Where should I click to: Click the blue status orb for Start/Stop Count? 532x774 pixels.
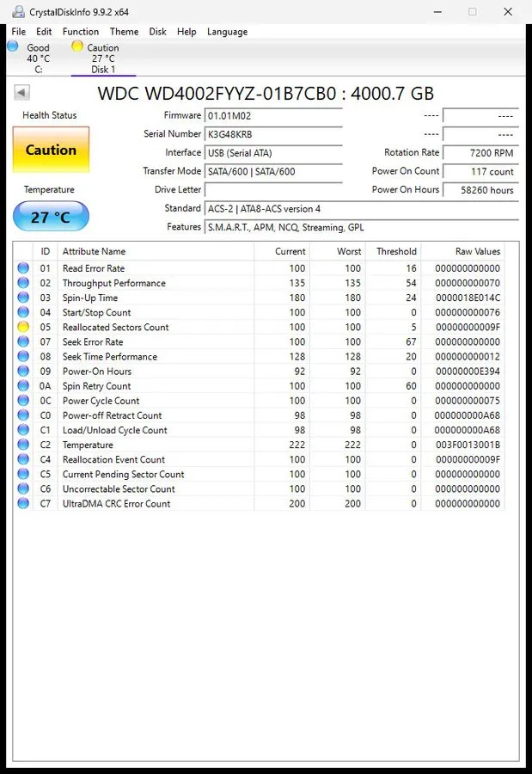(23, 312)
